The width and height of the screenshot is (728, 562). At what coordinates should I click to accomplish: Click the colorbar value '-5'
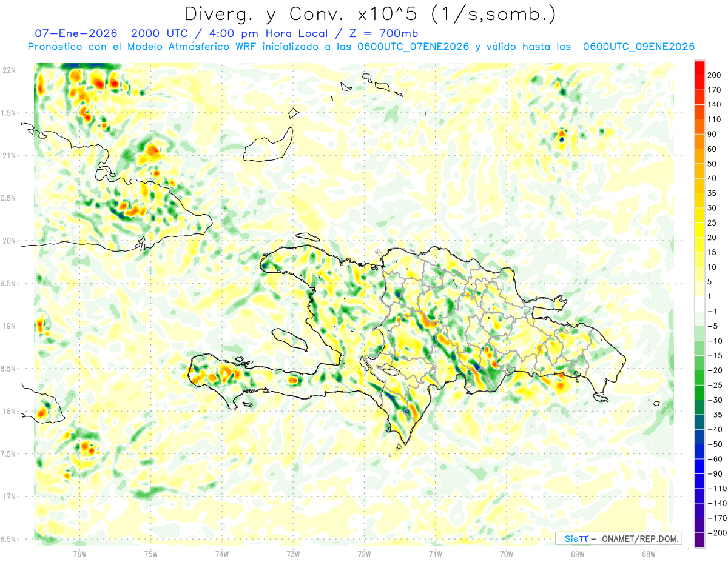[x=713, y=326]
